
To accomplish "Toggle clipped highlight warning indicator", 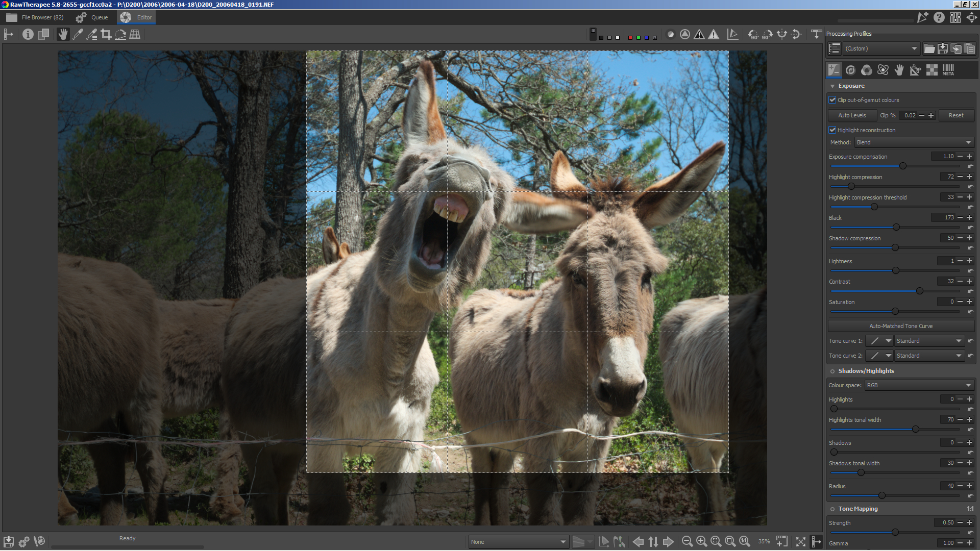I will click(714, 34).
